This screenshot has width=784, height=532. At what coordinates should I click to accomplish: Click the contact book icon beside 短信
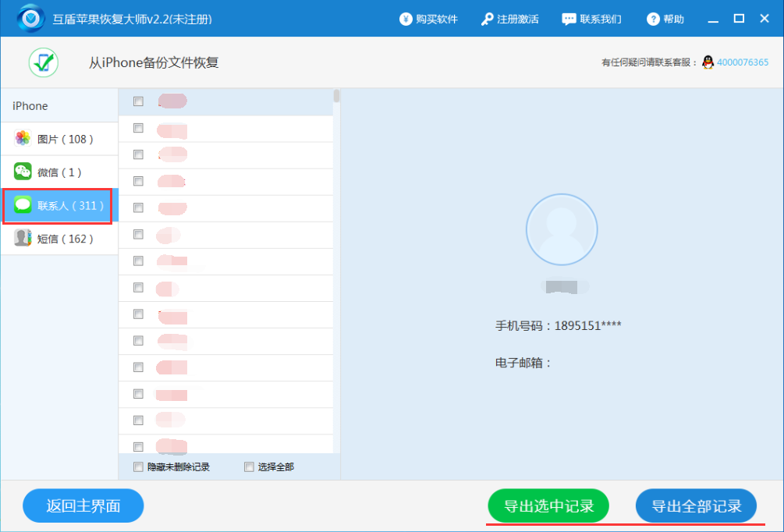click(23, 238)
